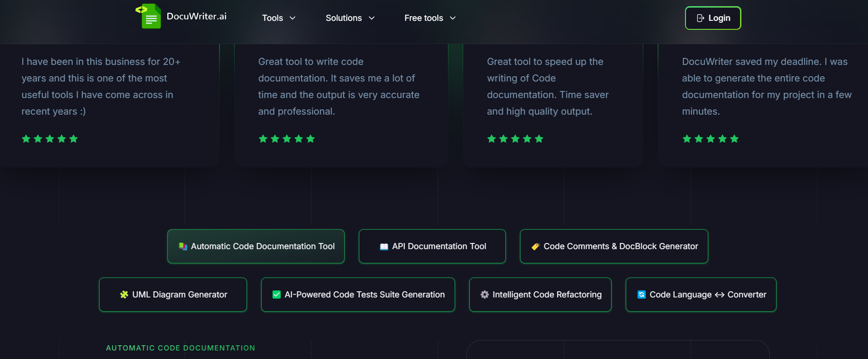Image resolution: width=868 pixels, height=359 pixels.
Task: Click the sign-in arrow icon in Login
Action: click(700, 18)
